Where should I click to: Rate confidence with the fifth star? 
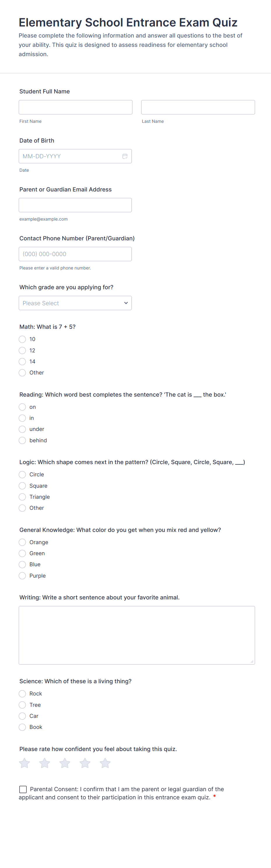point(105,763)
